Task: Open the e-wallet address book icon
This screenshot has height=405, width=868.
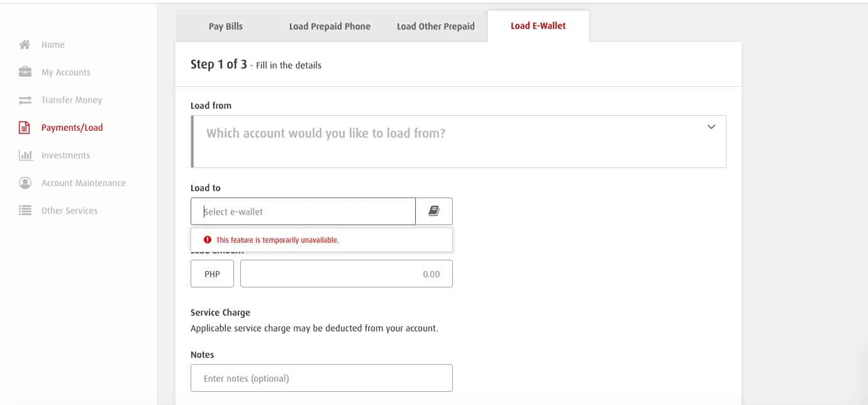Action: 434,211
